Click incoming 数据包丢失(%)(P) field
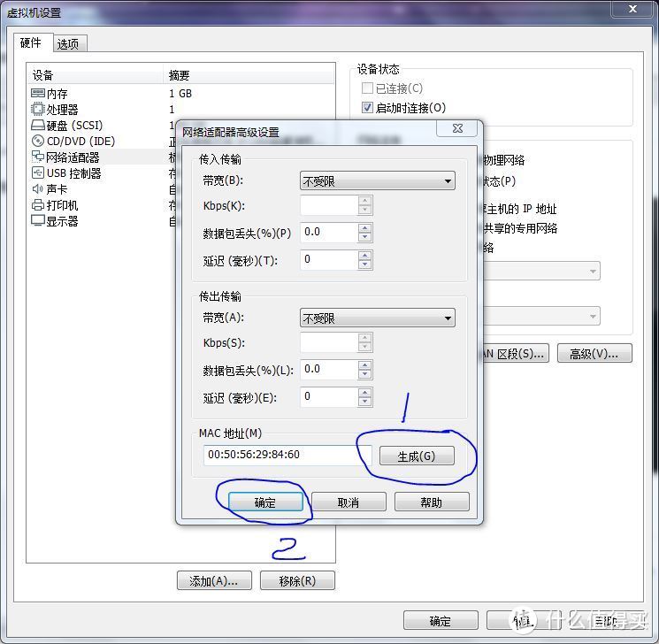This screenshot has width=659, height=644. 329,233
